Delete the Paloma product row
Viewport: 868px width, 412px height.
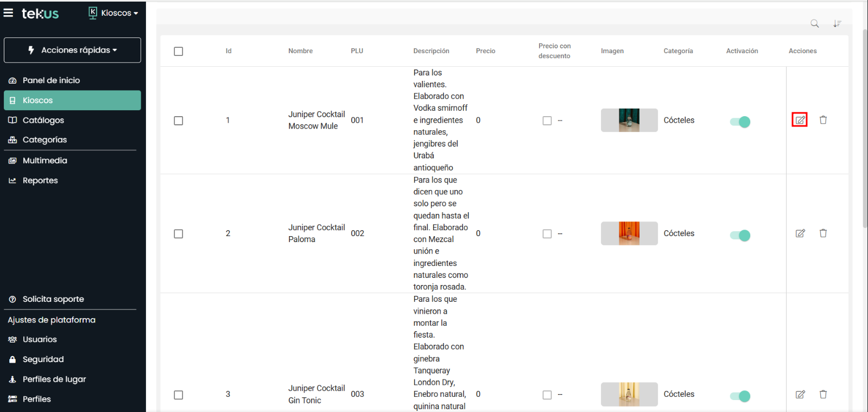pos(823,233)
